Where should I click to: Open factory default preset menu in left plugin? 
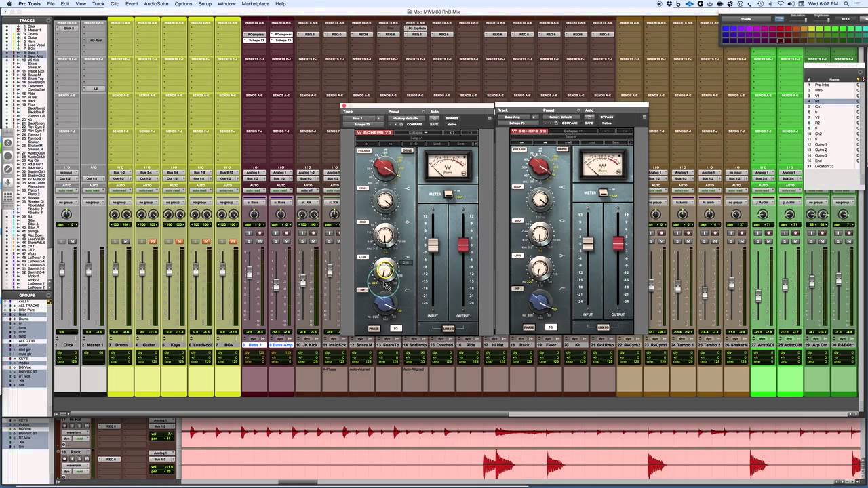point(408,118)
